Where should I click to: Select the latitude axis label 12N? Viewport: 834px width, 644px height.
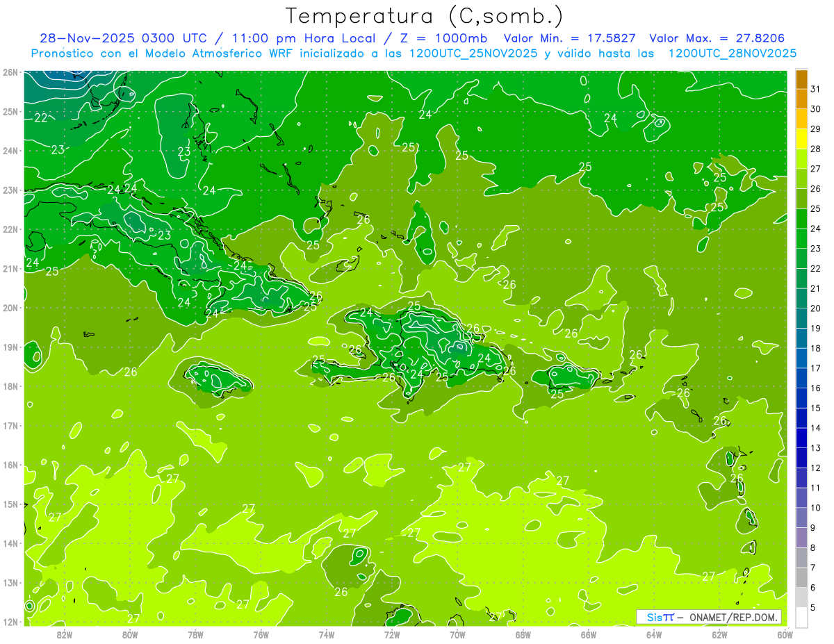(10, 622)
